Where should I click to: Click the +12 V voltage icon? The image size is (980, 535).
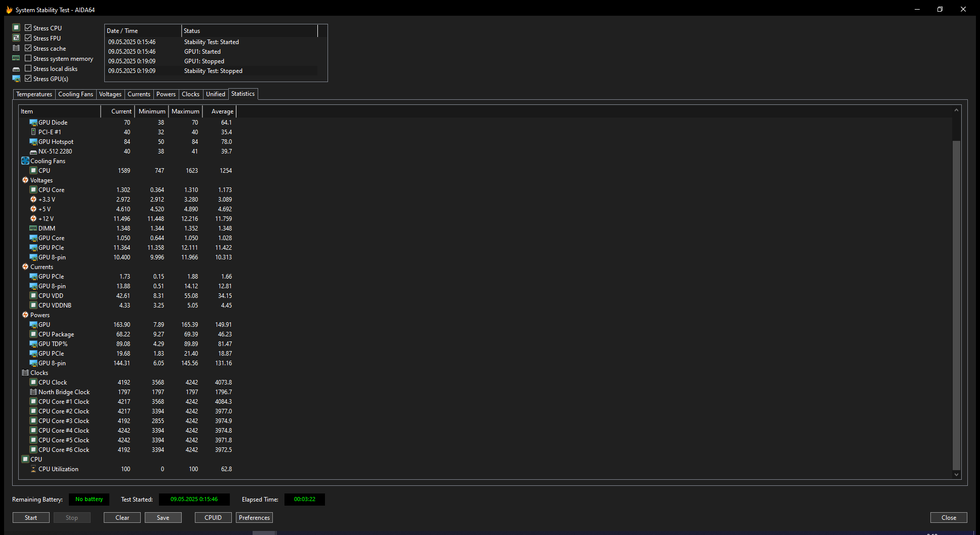(x=33, y=219)
